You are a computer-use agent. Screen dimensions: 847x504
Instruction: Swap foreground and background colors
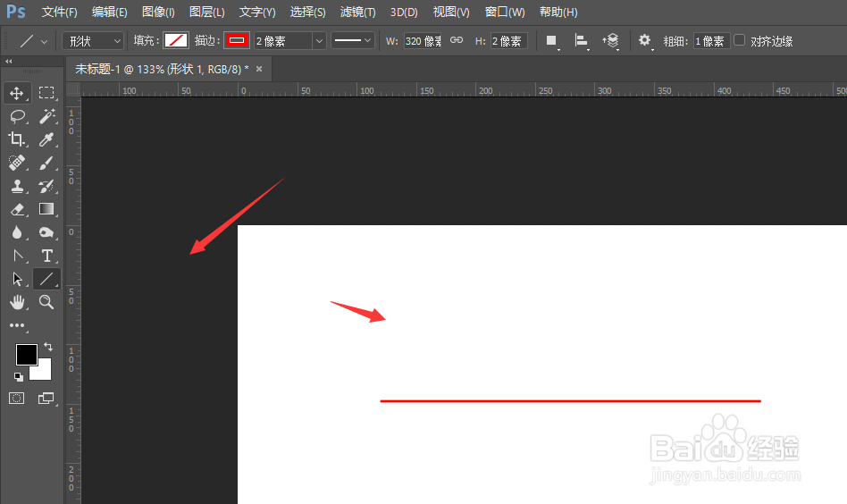point(48,347)
